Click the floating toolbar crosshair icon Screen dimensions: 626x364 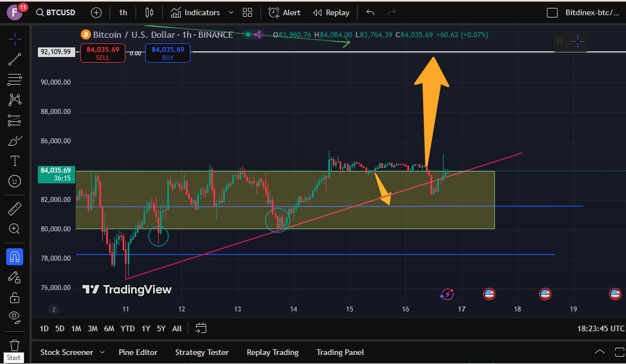tap(577, 41)
